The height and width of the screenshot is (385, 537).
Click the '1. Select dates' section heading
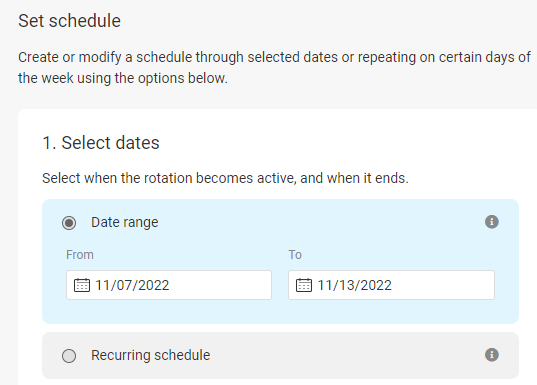tap(101, 142)
